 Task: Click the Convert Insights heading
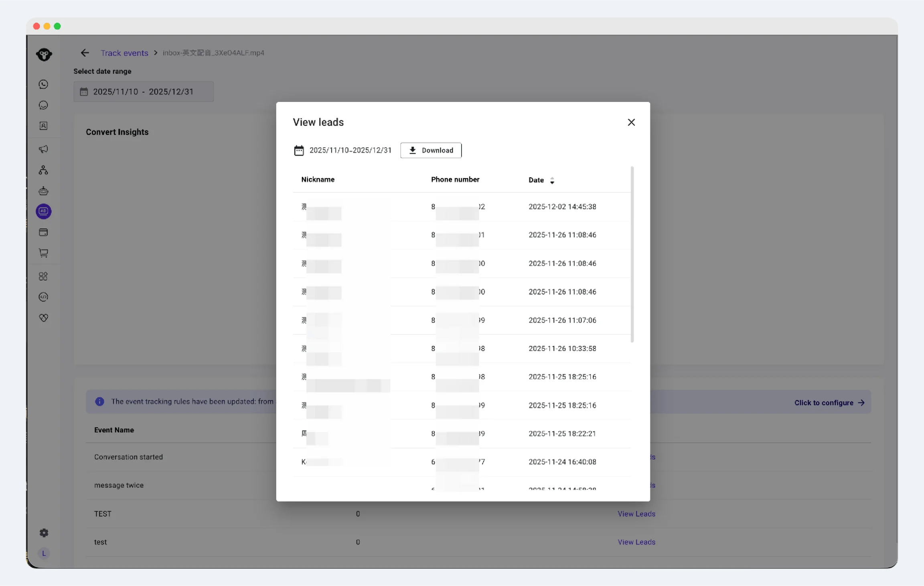117,132
